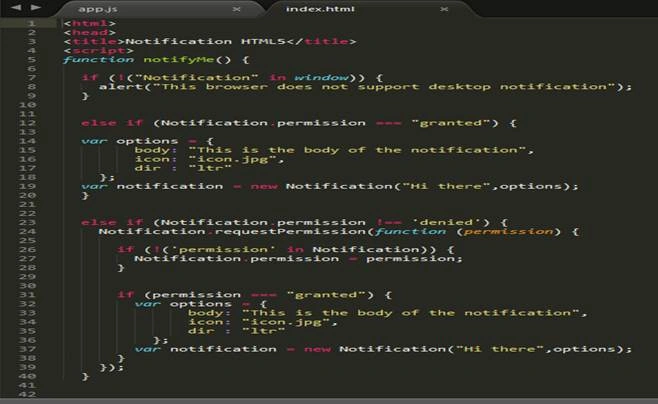Click "Hi there" string on line 37
This screenshot has width=658, height=404.
click(x=500, y=349)
